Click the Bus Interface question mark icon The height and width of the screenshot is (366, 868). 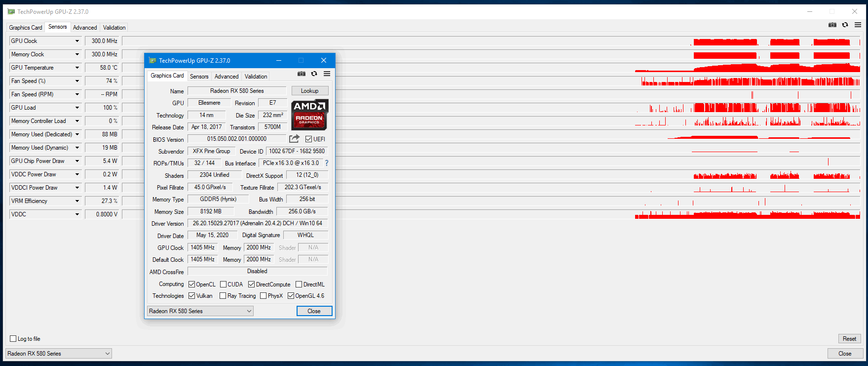326,163
